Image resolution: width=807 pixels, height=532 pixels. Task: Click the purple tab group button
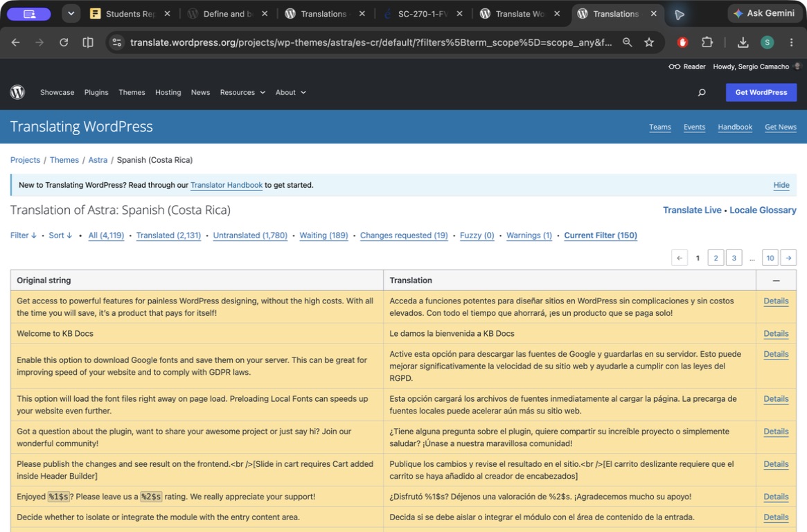tap(29, 14)
